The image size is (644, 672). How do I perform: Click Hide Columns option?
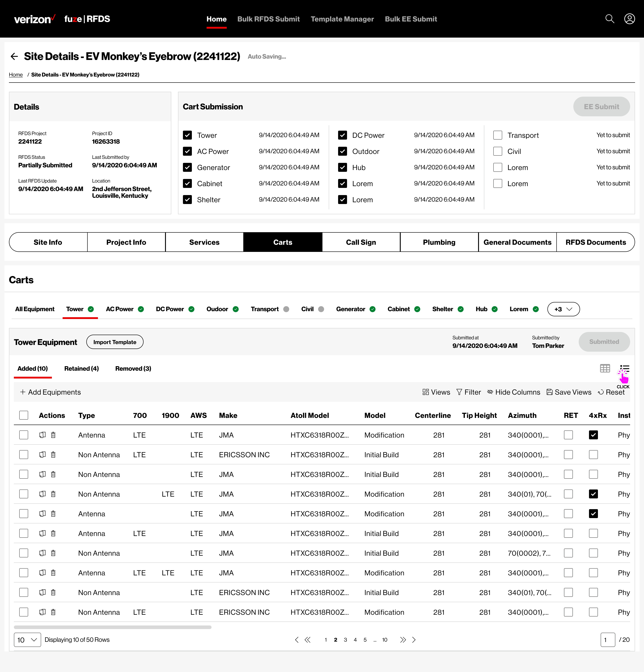(513, 392)
